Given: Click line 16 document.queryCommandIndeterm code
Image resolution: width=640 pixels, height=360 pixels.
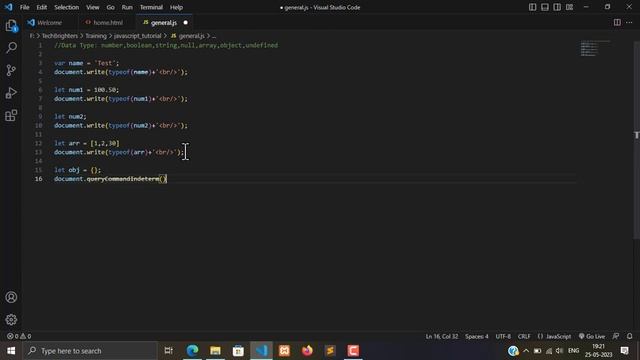Looking at the screenshot, I should point(111,179).
